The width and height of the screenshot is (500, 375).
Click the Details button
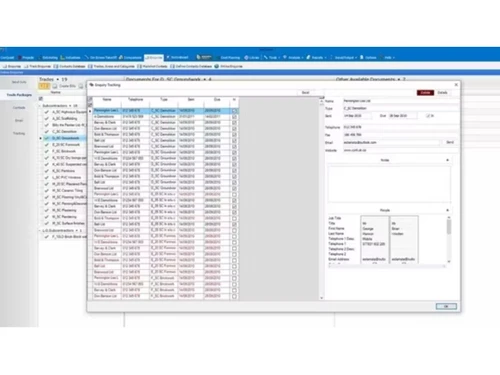click(442, 93)
